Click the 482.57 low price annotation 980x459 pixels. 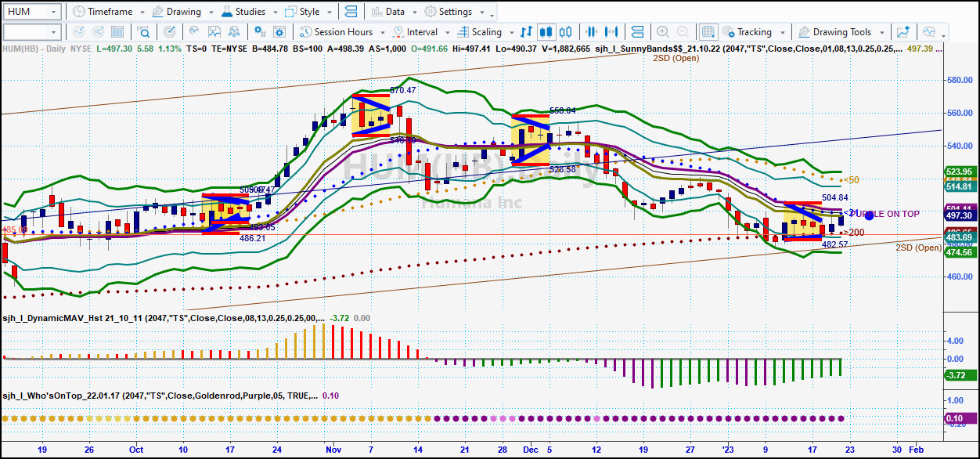point(835,244)
